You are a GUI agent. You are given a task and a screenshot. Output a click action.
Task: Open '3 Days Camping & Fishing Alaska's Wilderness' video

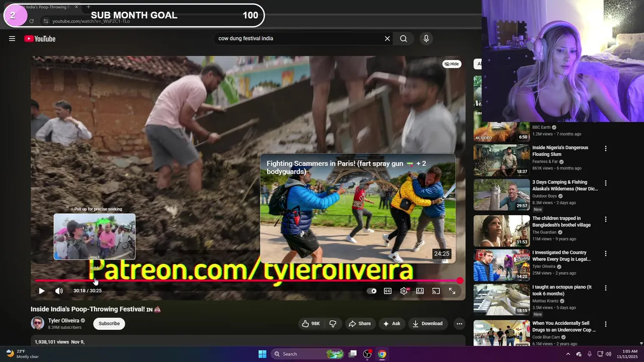[x=565, y=186]
